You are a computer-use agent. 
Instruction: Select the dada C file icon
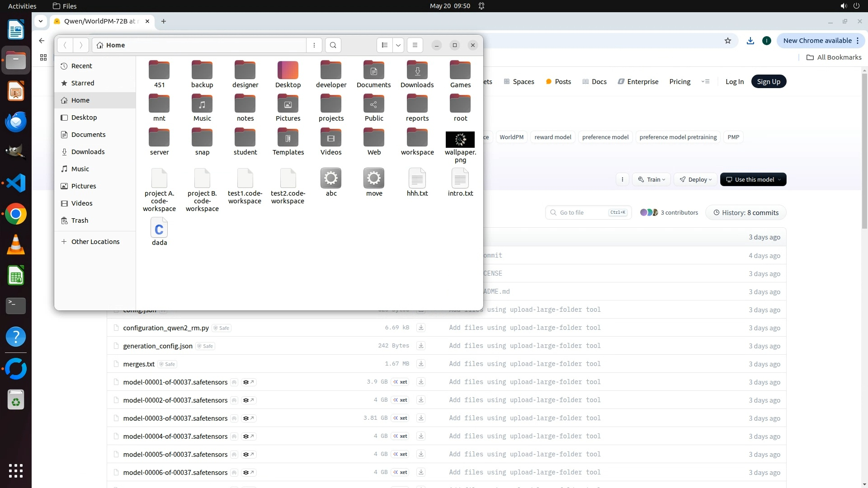point(159,229)
